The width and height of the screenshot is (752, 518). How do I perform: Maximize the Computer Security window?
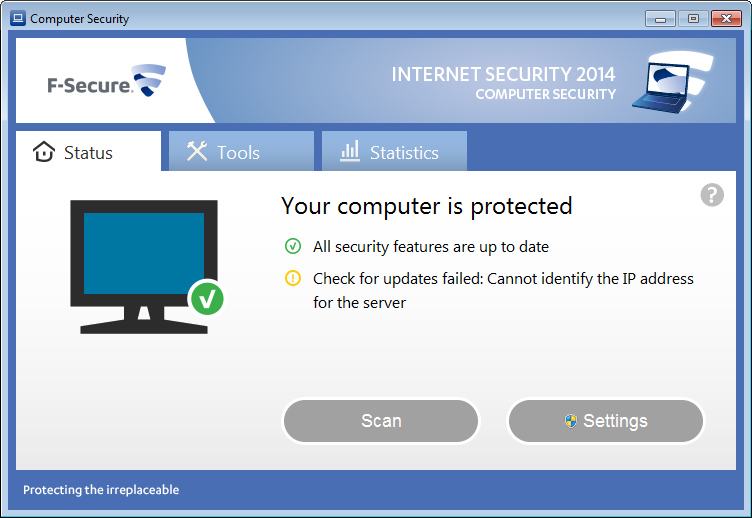693,18
